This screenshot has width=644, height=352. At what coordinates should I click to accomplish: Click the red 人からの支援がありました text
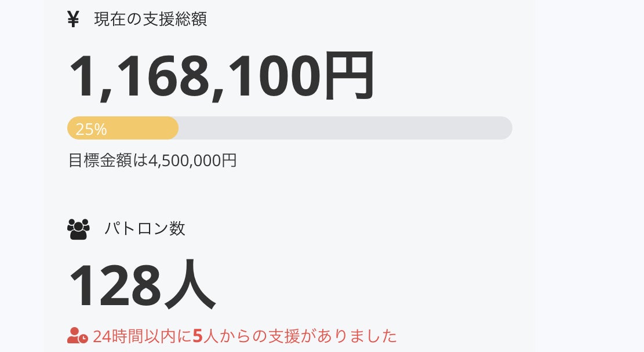pyautogui.click(x=300, y=336)
